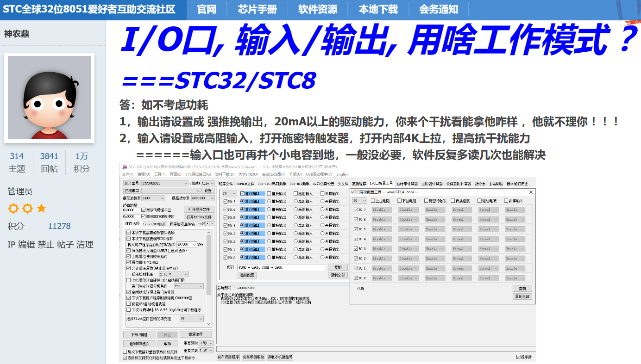Image resolution: width=641 pixels, height=364 pixels.
Task: Click the POM0 code text field
Action: (x=281, y=267)
